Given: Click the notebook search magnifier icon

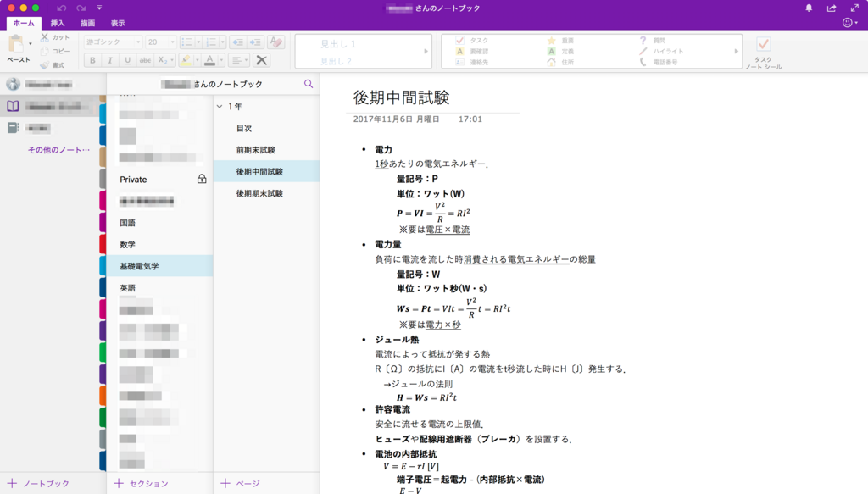Looking at the screenshot, I should tap(309, 84).
